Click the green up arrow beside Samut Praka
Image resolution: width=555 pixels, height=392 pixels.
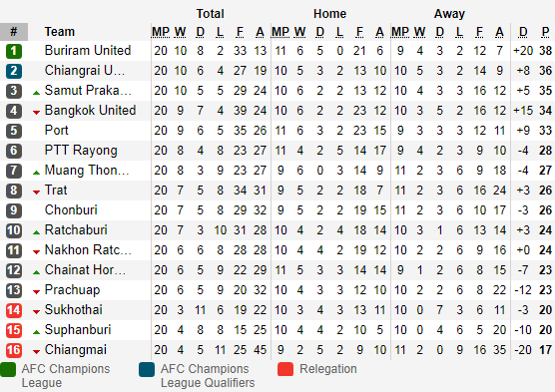tap(36, 93)
